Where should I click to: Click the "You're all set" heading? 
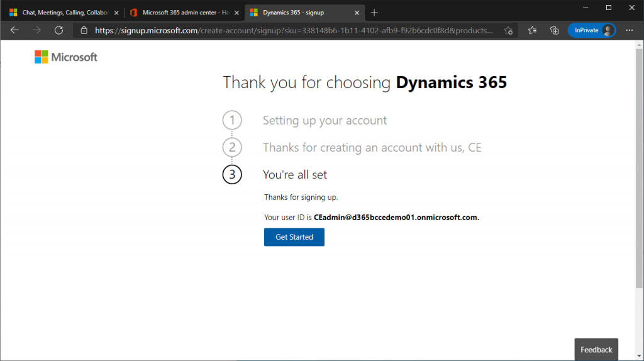pos(295,175)
